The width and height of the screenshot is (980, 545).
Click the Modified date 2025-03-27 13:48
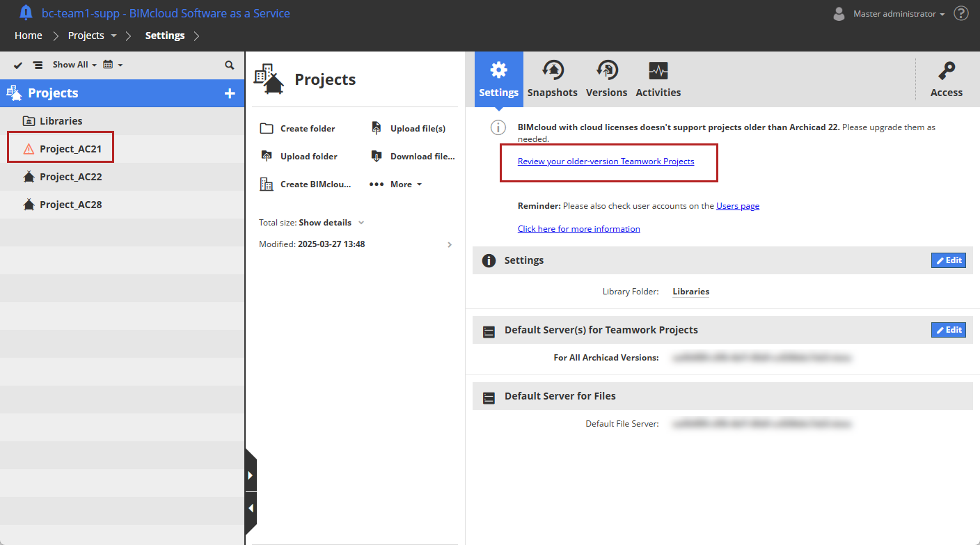[x=331, y=244]
